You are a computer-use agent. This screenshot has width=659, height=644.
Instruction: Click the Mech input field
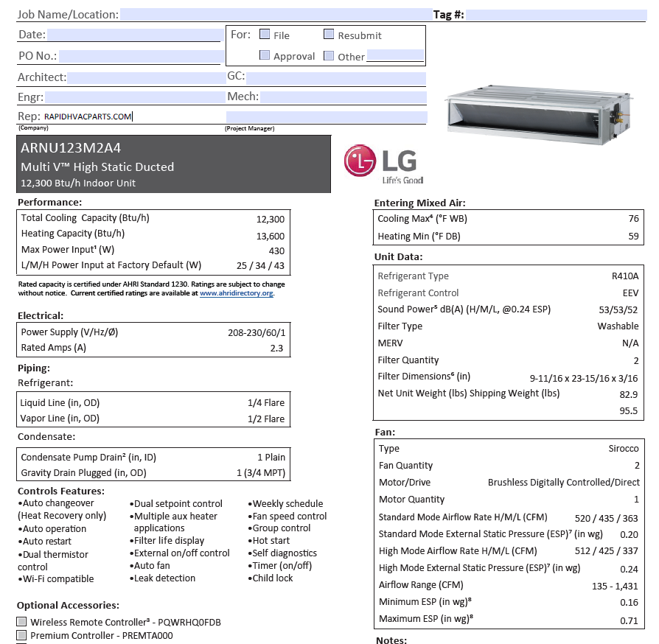[344, 98]
